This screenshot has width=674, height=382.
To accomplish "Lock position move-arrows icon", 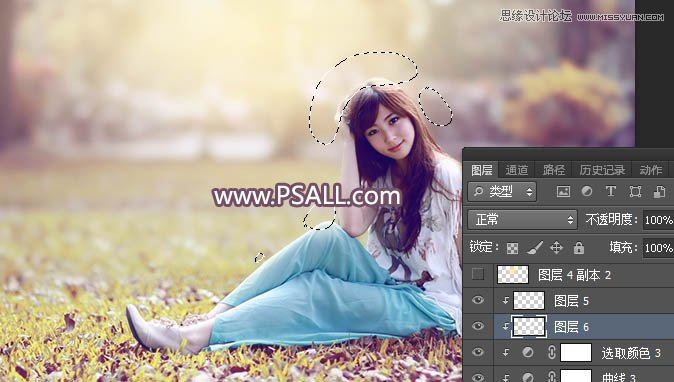I will pyautogui.click(x=557, y=248).
